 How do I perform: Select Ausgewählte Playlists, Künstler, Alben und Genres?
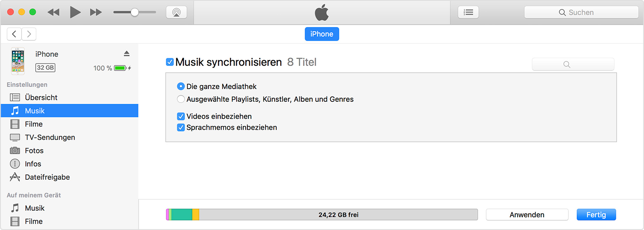point(181,99)
